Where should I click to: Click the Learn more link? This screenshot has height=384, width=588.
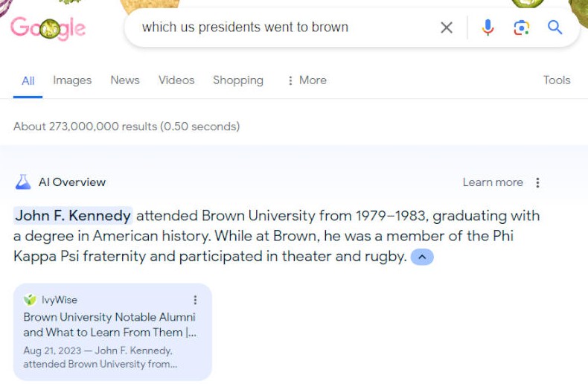coord(493,182)
